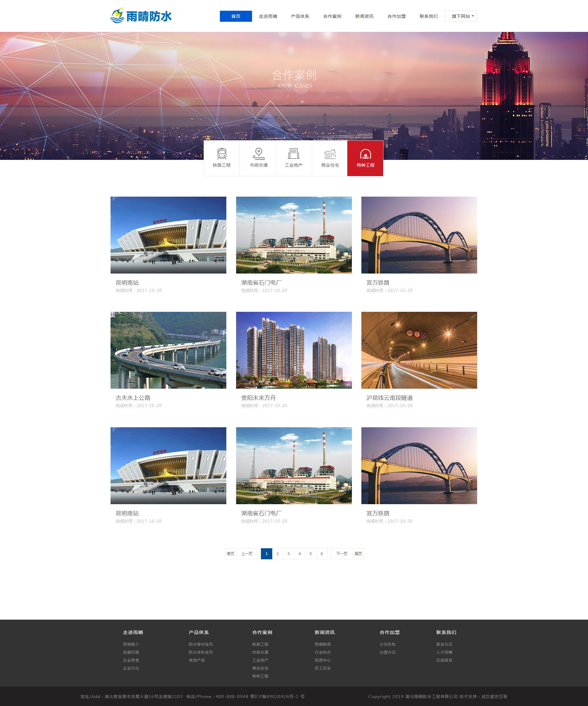
Task: Click the 下一页 pagination button
Action: tap(341, 554)
